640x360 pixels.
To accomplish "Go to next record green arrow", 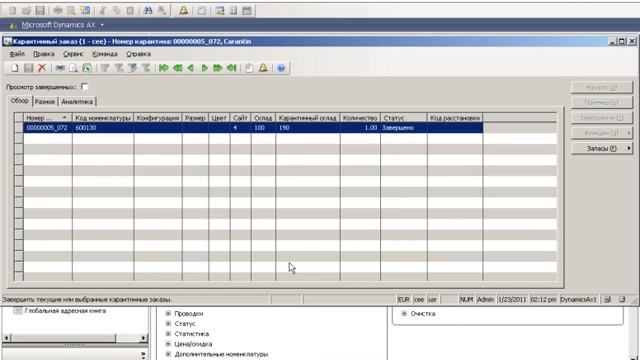I will 204,68.
